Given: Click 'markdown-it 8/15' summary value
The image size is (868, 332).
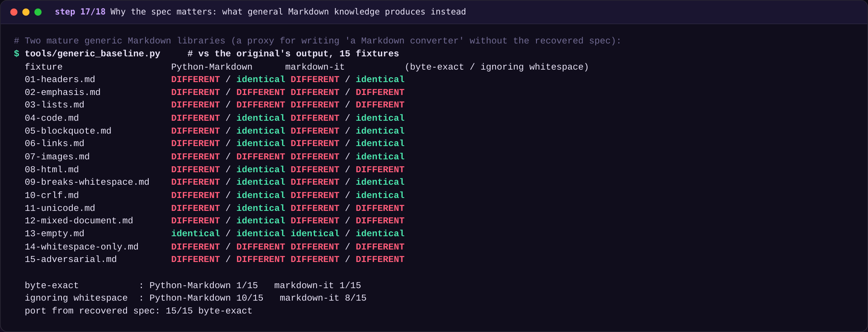Looking at the screenshot, I should (323, 298).
